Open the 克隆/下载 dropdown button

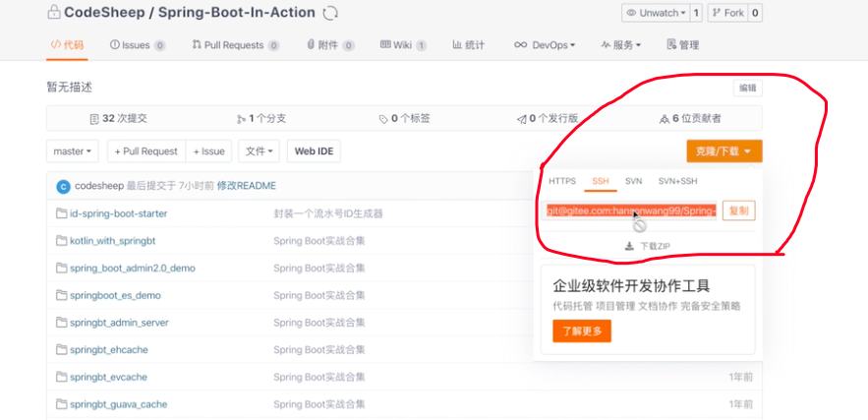coord(724,151)
